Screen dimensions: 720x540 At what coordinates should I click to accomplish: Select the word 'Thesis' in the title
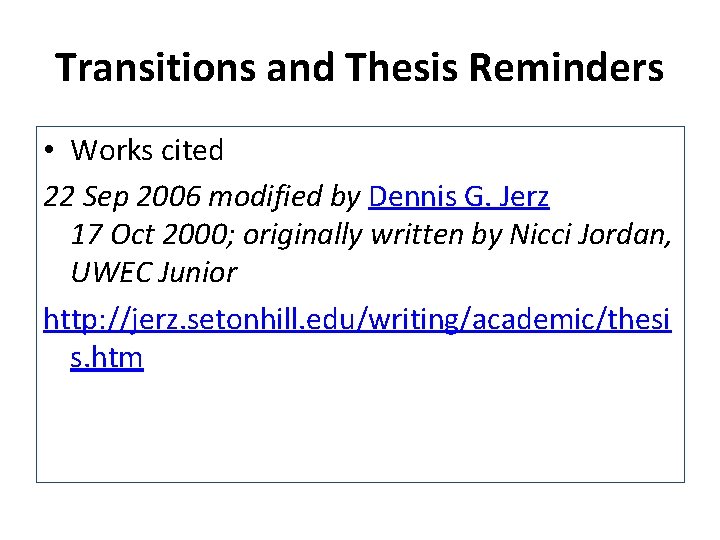pos(406,68)
